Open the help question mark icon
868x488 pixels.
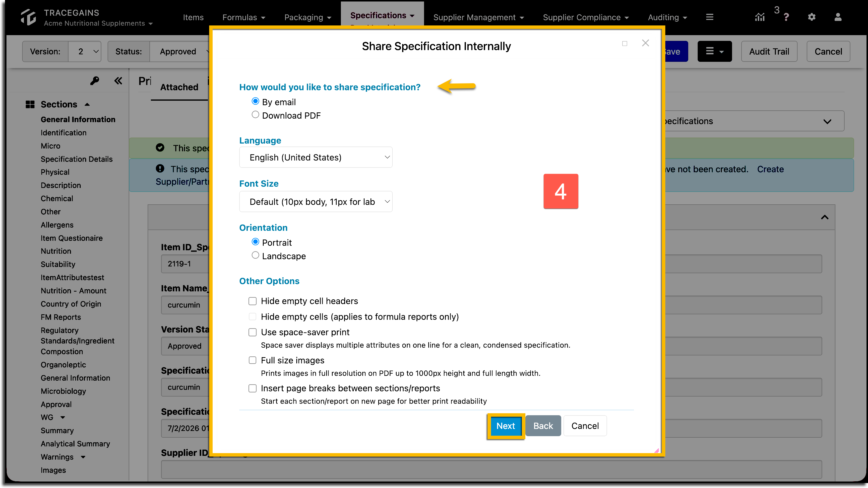tap(786, 17)
